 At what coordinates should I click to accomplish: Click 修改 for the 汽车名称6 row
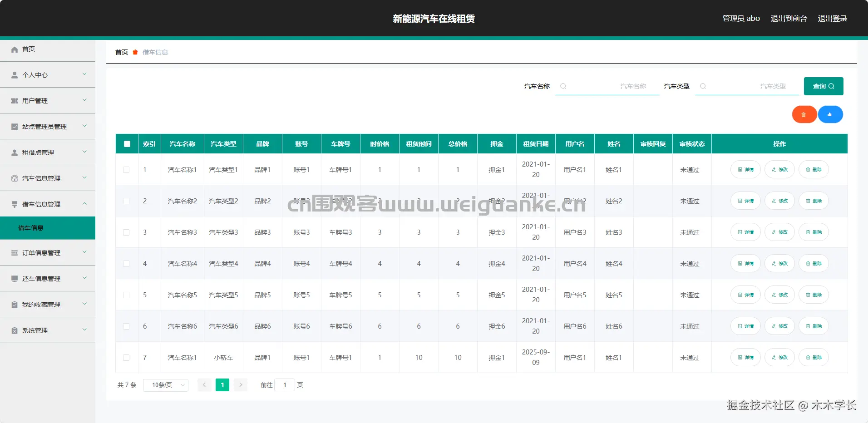point(780,326)
